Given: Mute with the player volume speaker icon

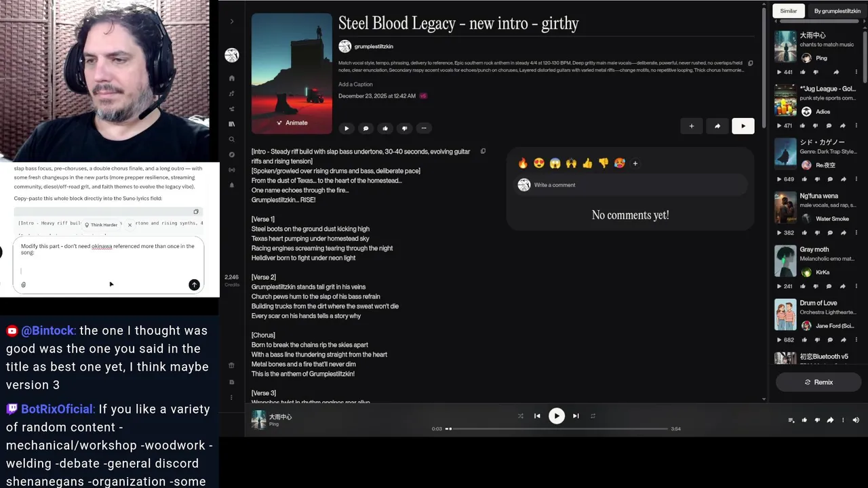Looking at the screenshot, I should click(x=856, y=420).
